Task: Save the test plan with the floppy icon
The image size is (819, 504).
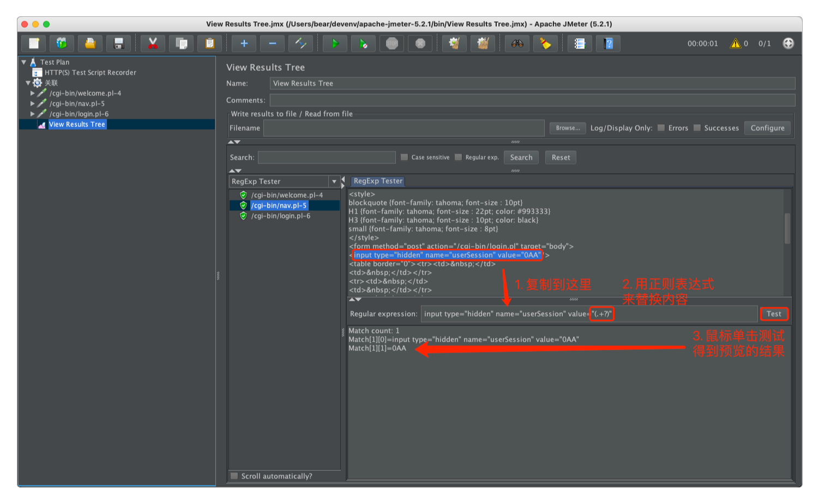Action: click(119, 44)
